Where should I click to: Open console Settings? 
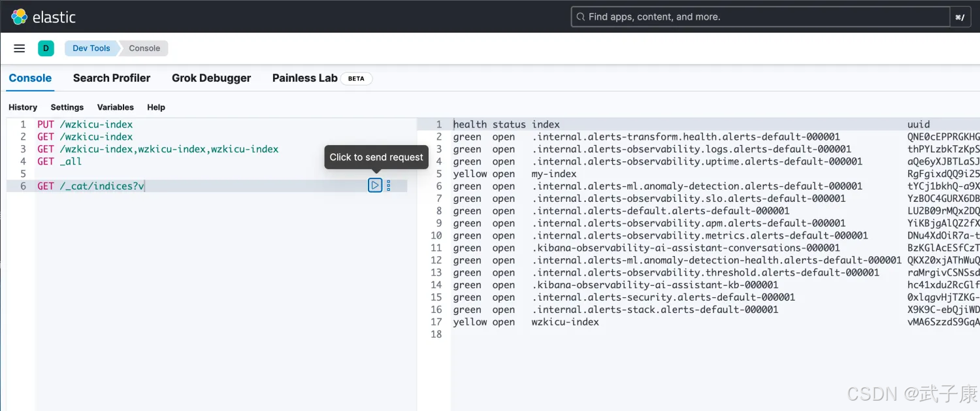pos(67,107)
